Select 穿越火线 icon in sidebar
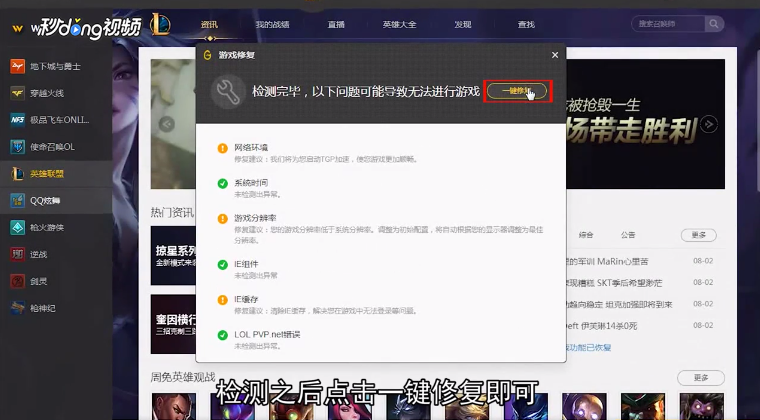 [x=17, y=93]
